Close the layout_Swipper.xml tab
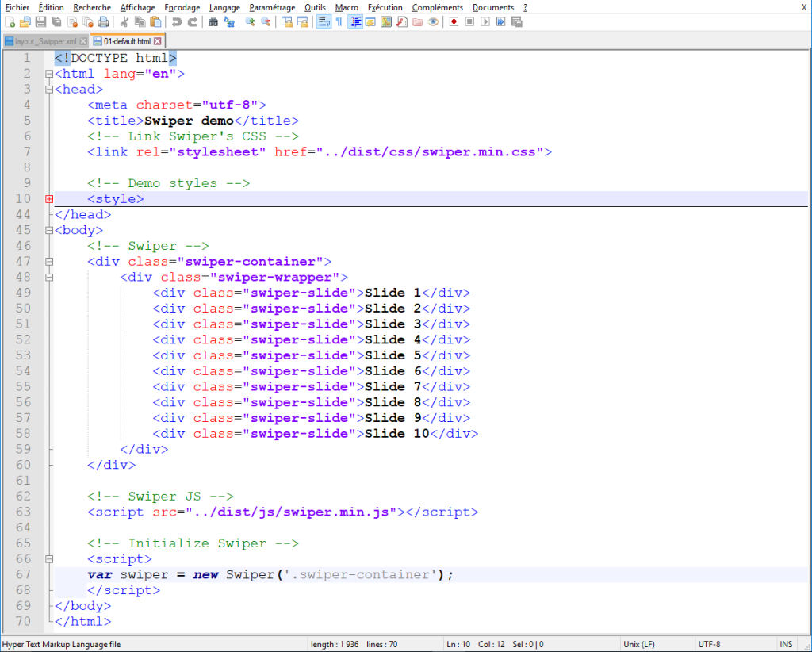The image size is (812, 652). pos(83,41)
